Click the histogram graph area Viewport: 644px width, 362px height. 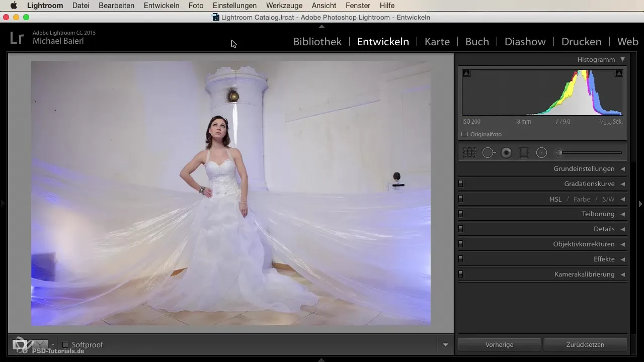[542, 93]
